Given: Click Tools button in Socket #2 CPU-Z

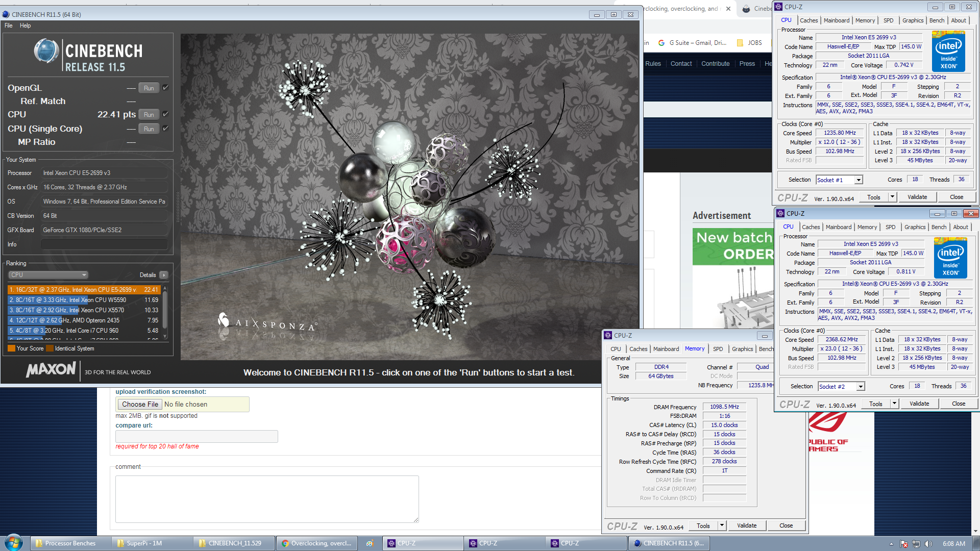Looking at the screenshot, I should point(876,404).
